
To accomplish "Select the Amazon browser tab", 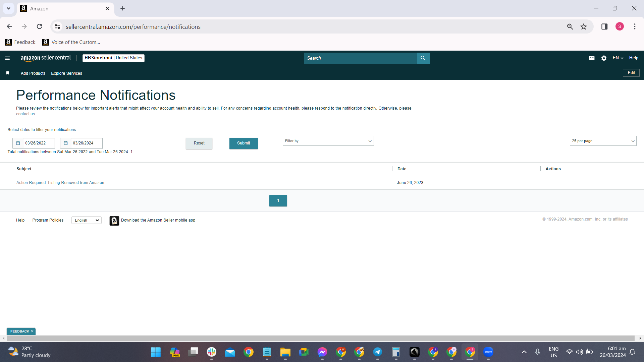I will (x=65, y=8).
